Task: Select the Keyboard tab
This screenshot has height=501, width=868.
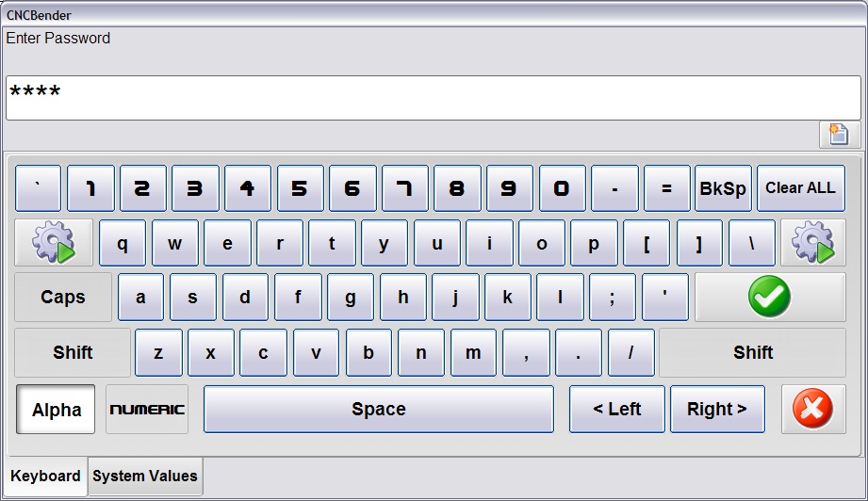Action: click(45, 477)
